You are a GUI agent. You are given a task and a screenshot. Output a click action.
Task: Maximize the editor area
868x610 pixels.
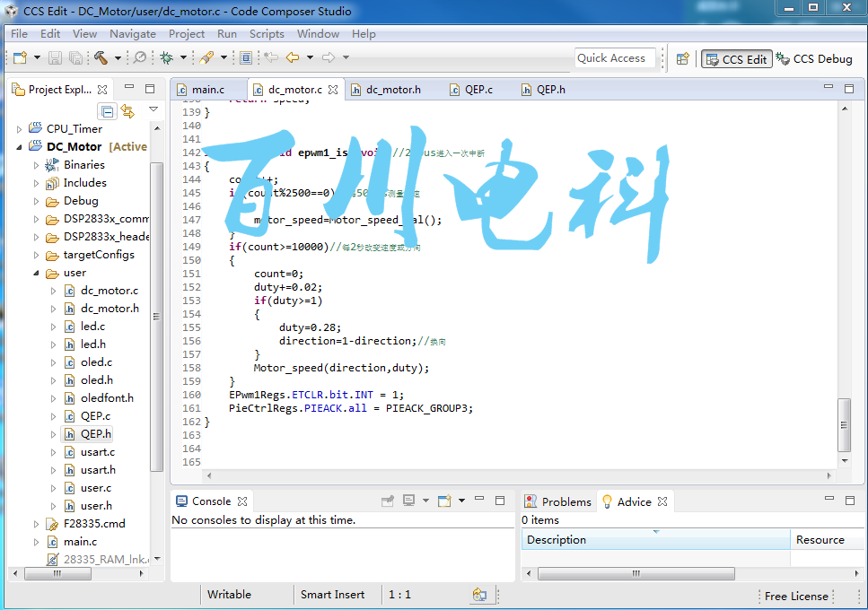(x=849, y=89)
